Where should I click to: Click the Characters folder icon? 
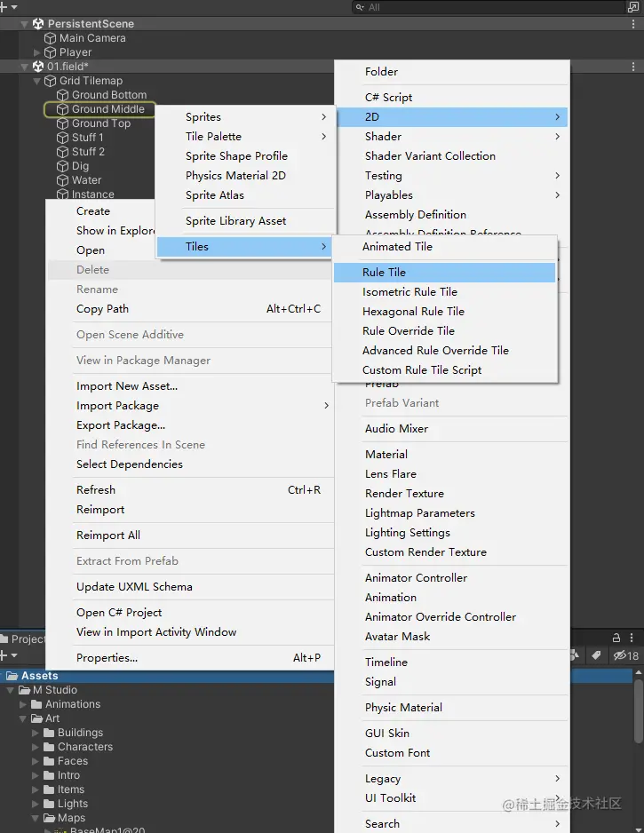click(x=49, y=747)
